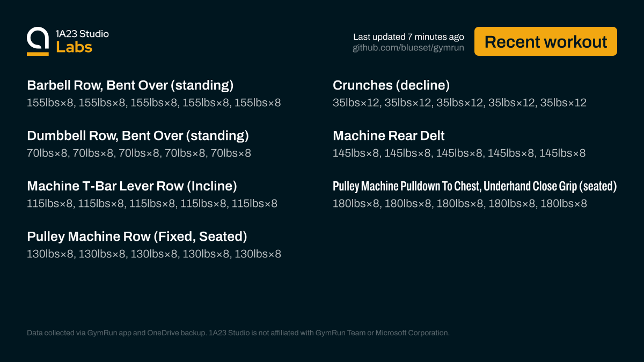Click the Last updated 7 minutes ago text
This screenshot has height=362, width=644.
(408, 37)
